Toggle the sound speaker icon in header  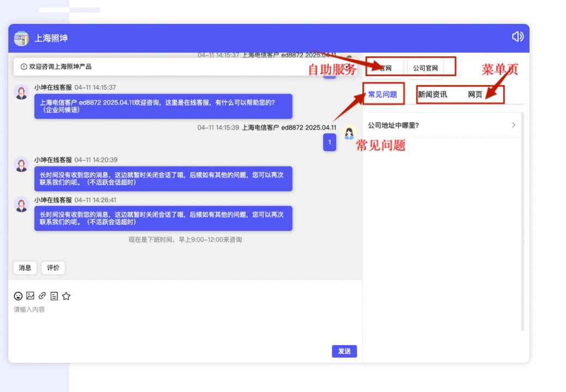(518, 37)
